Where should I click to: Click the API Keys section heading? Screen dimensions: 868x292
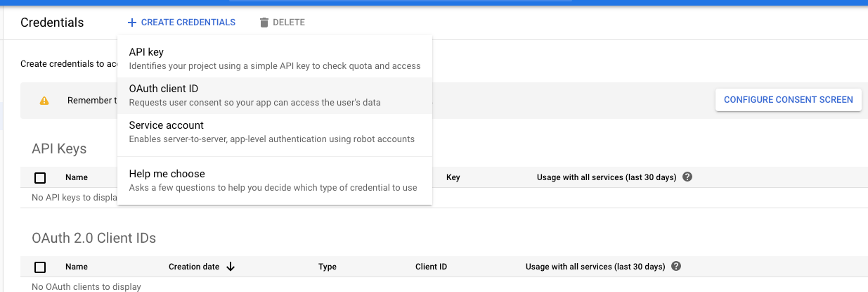click(x=59, y=148)
